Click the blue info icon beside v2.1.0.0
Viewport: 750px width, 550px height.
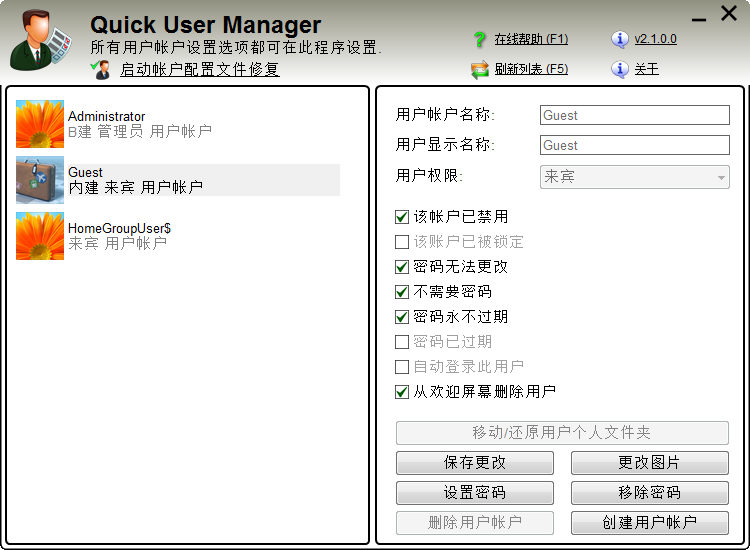(x=620, y=40)
